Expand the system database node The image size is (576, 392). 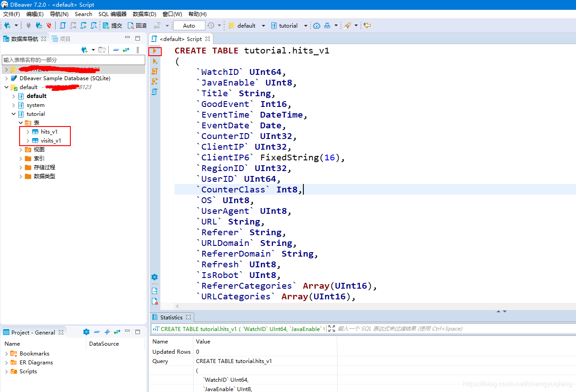14,105
